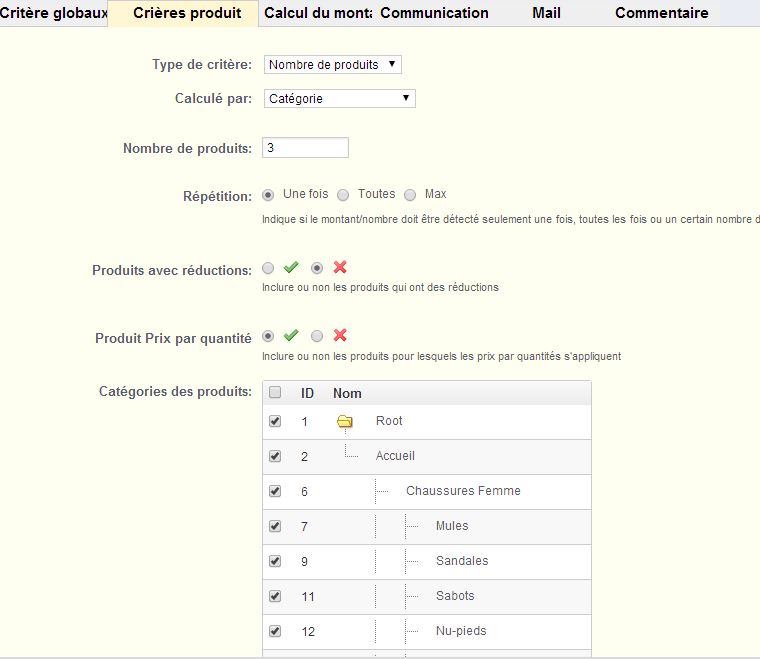Toggle the select-all checkbox in categories header
The height and width of the screenshot is (659, 760).
tap(275, 392)
